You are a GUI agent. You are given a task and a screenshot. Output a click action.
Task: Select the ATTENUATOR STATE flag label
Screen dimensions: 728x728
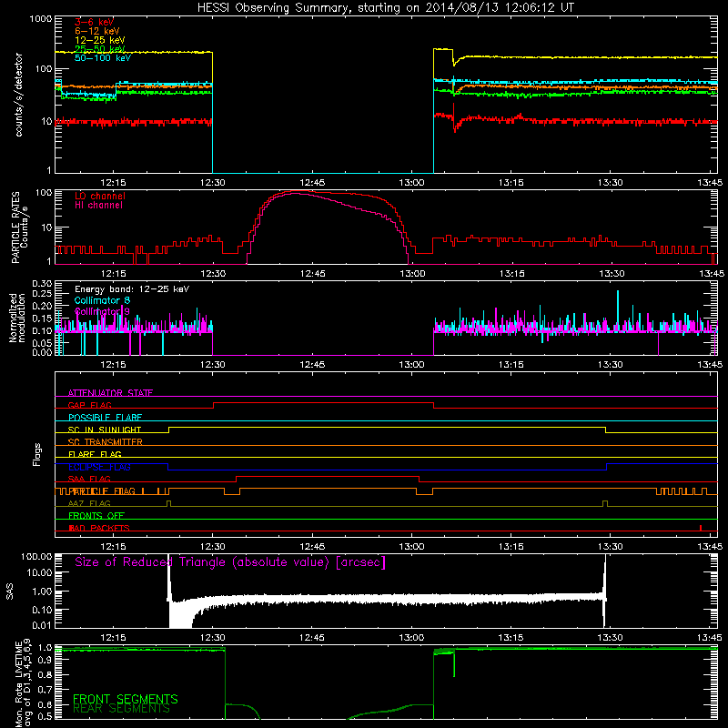(x=110, y=393)
